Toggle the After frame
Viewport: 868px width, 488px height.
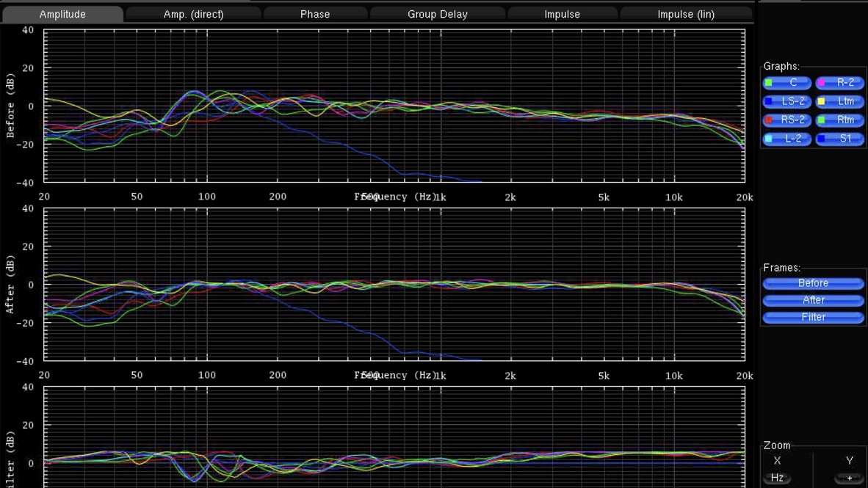click(x=813, y=300)
